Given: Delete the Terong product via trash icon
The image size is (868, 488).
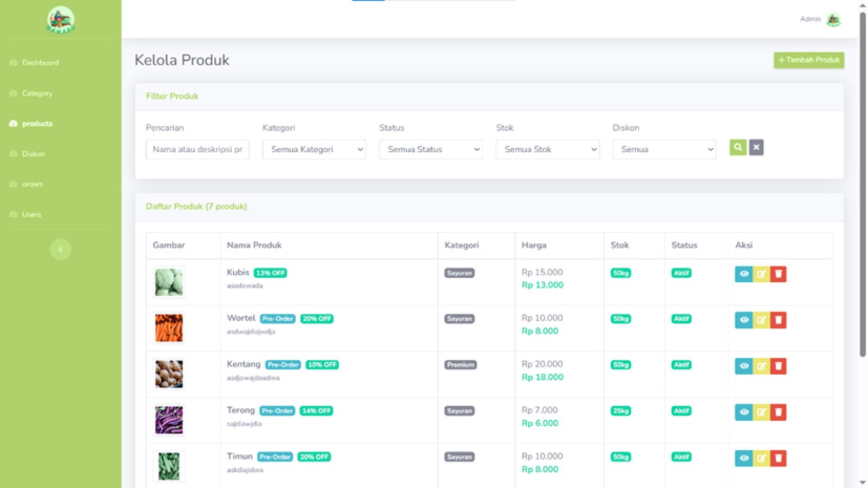Looking at the screenshot, I should click(x=778, y=412).
